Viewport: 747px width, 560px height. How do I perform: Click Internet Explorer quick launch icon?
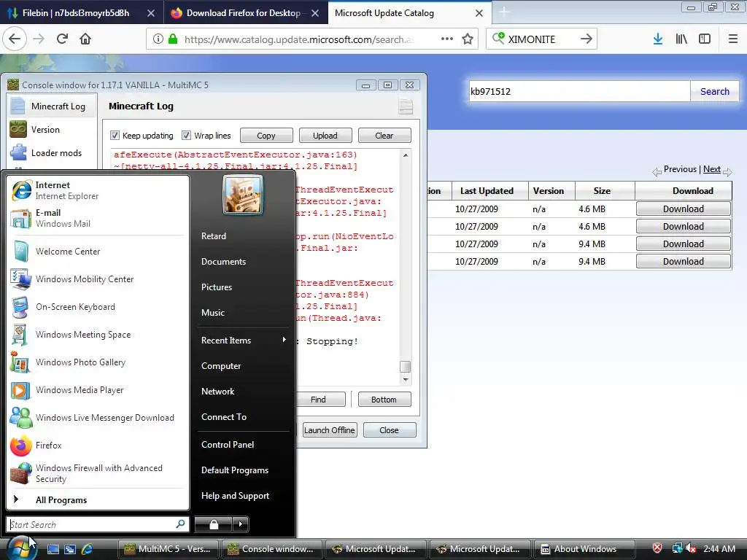pos(88,549)
